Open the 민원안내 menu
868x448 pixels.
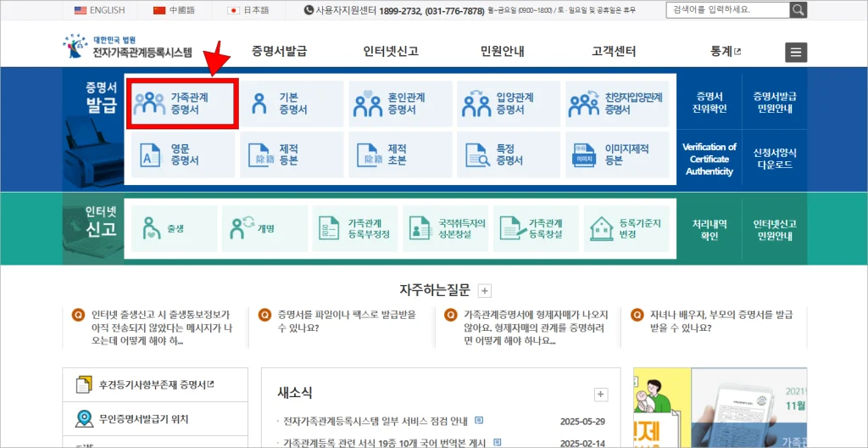point(502,52)
